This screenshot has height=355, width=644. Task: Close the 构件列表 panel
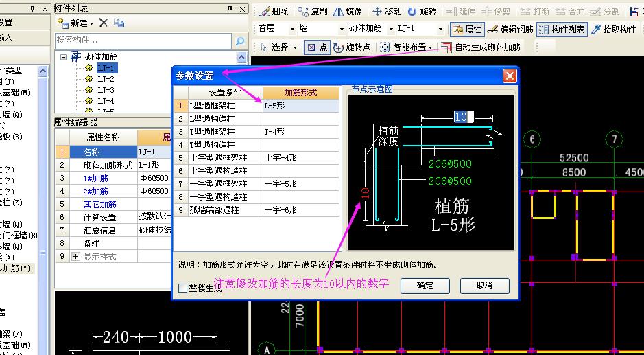click(x=243, y=9)
